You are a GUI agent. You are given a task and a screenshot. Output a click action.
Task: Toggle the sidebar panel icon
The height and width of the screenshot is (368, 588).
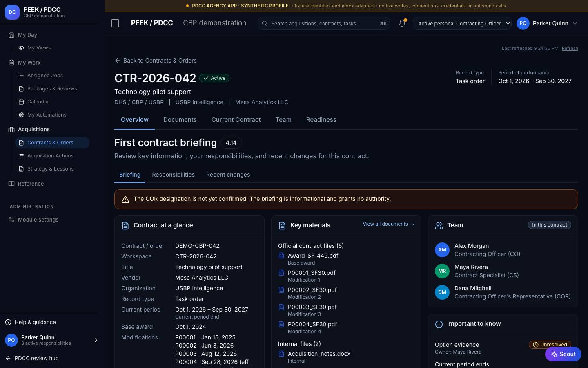(115, 23)
